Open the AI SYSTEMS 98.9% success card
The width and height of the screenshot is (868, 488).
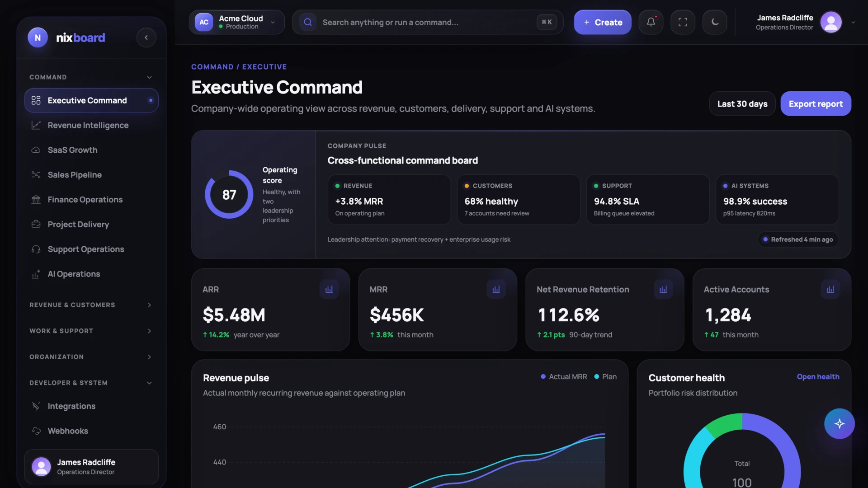tap(777, 200)
